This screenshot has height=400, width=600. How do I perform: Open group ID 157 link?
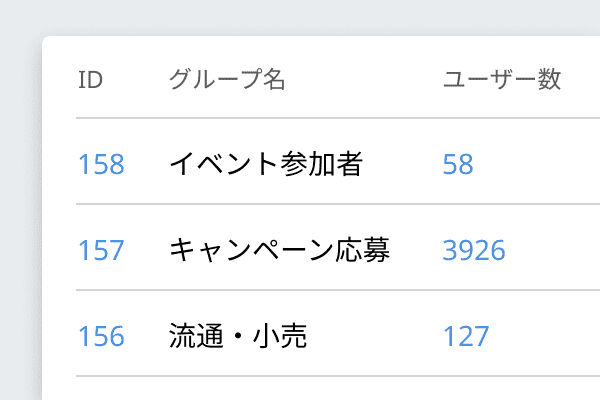[101, 250]
